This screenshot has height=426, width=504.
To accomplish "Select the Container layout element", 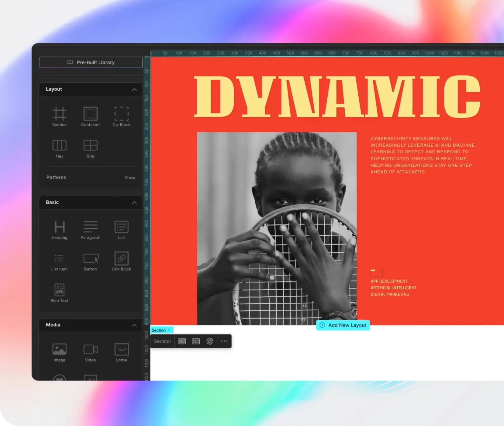I will point(90,117).
